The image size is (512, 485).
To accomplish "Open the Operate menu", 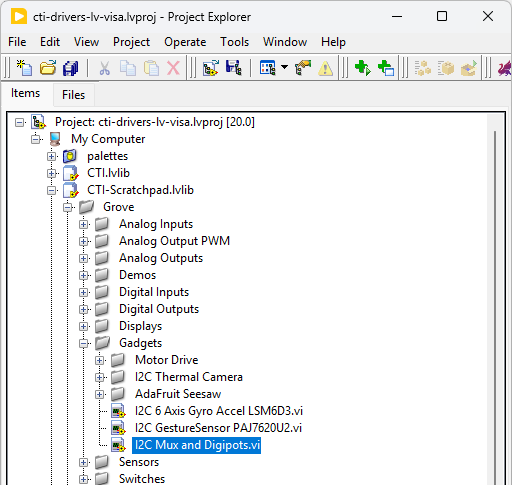I will click(x=185, y=42).
